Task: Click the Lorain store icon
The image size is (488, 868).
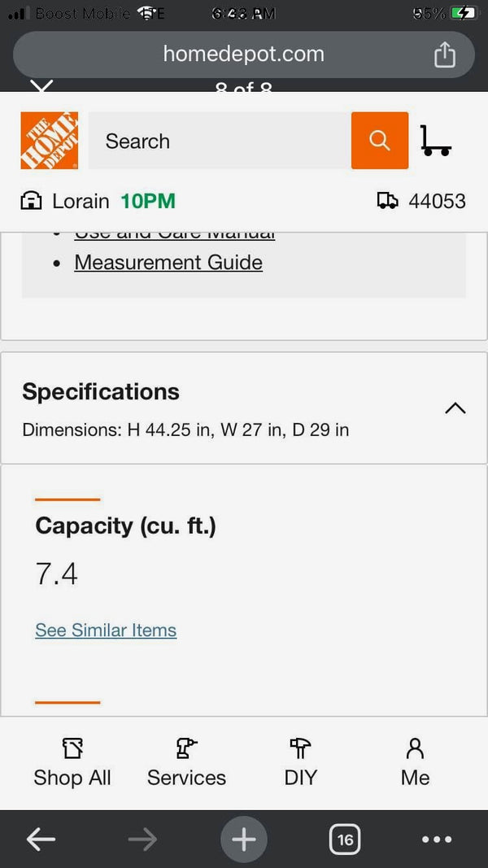Action: click(x=31, y=201)
